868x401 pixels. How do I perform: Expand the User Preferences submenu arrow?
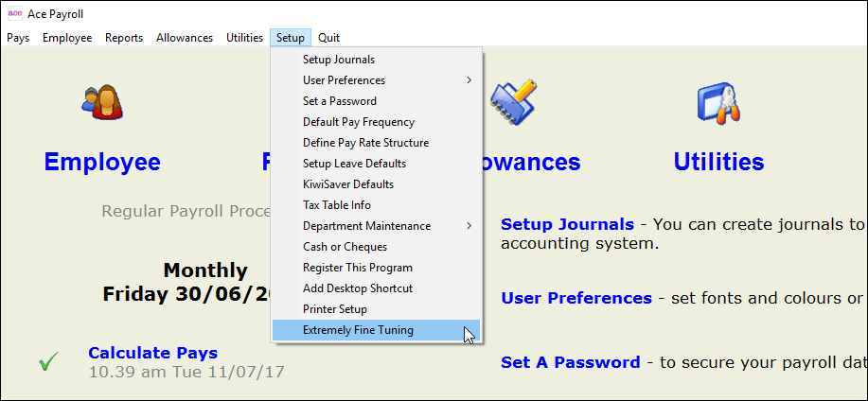(469, 80)
